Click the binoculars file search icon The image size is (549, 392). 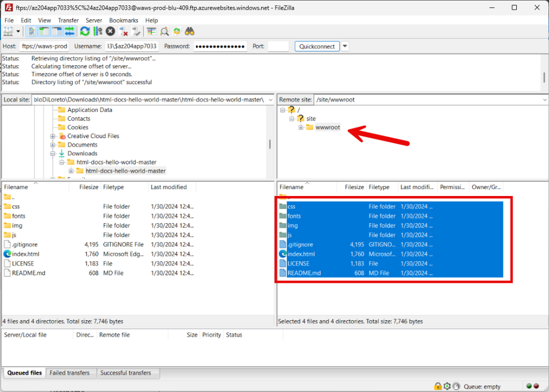(x=189, y=32)
